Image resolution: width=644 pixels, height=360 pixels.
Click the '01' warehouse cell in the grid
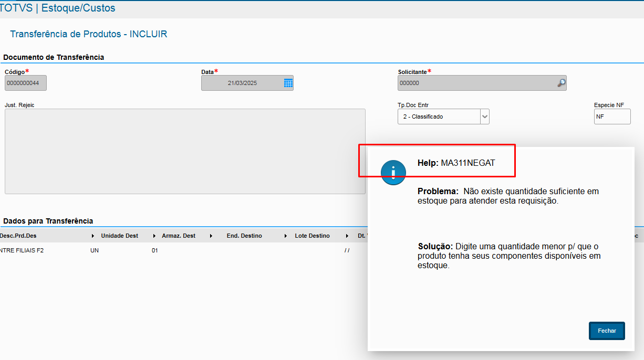point(155,250)
